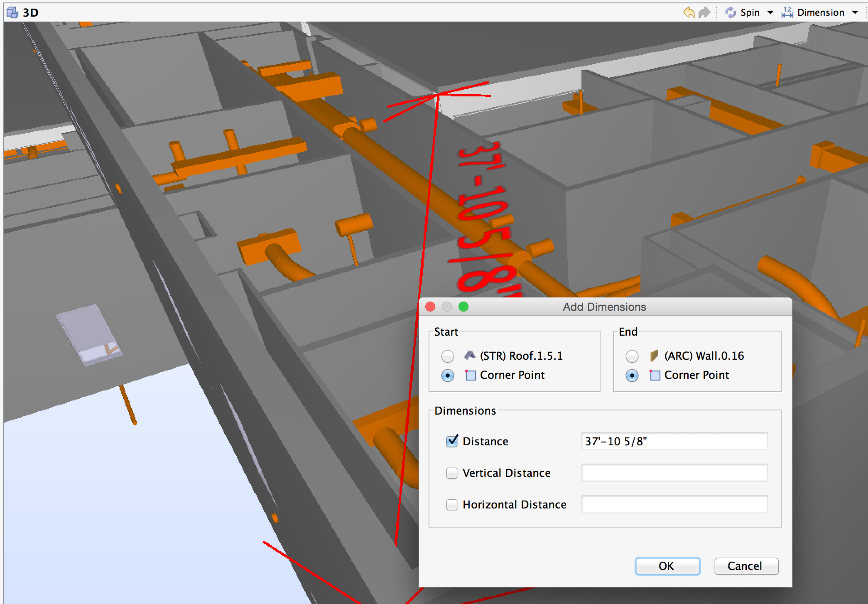Uncheck the Distance checkbox
The width and height of the screenshot is (868, 604).
(452, 441)
